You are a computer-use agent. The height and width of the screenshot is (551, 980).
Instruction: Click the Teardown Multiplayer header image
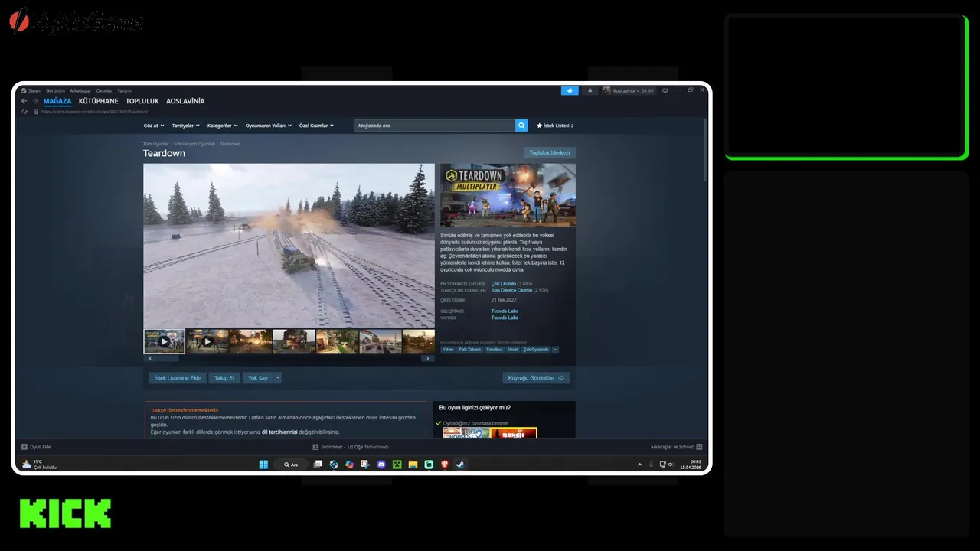pos(508,195)
